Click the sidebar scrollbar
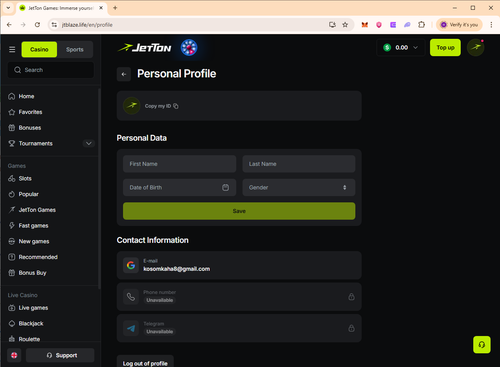This screenshot has height=367, width=500. pos(99,188)
